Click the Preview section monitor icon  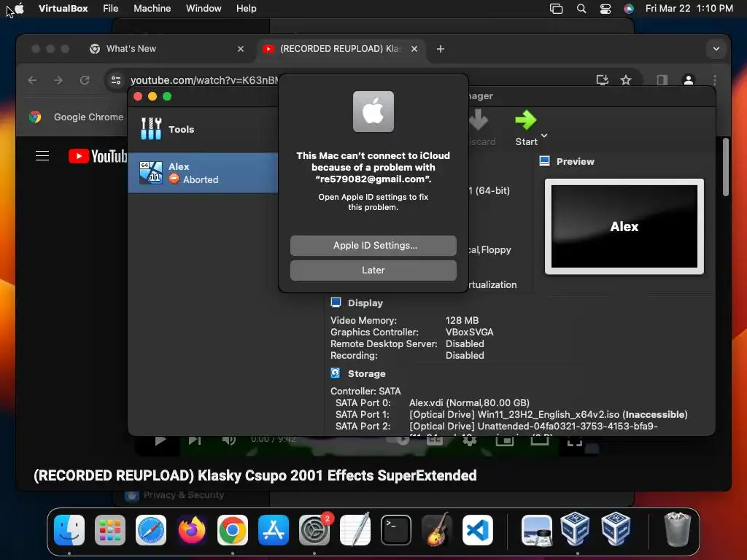point(544,161)
